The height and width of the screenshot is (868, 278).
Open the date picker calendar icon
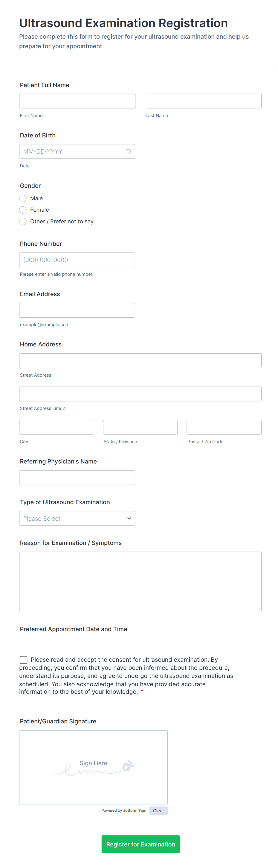128,151
